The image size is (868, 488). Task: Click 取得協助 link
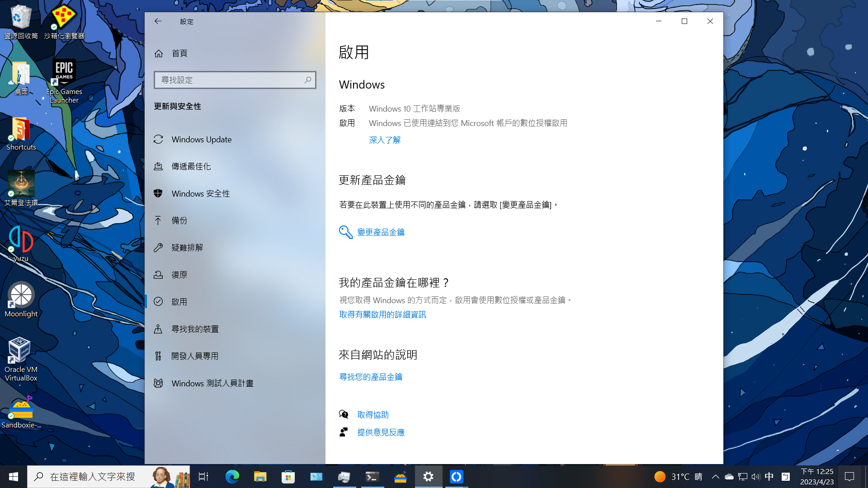tap(373, 415)
